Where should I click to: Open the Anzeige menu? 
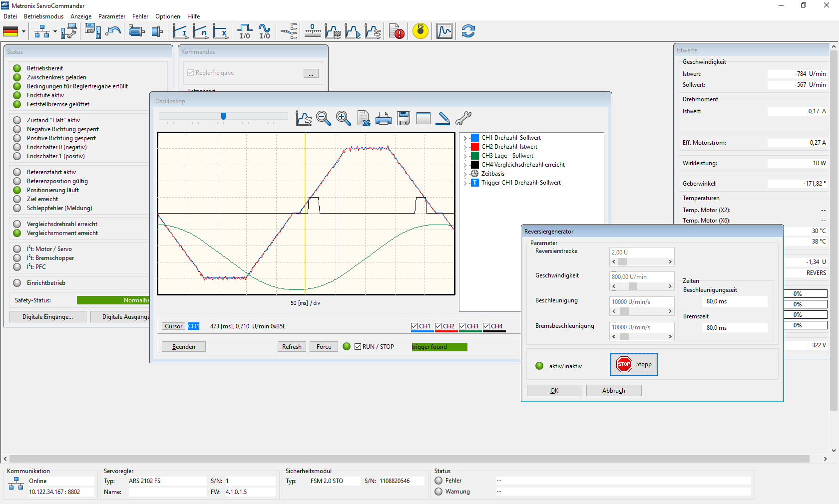point(81,16)
